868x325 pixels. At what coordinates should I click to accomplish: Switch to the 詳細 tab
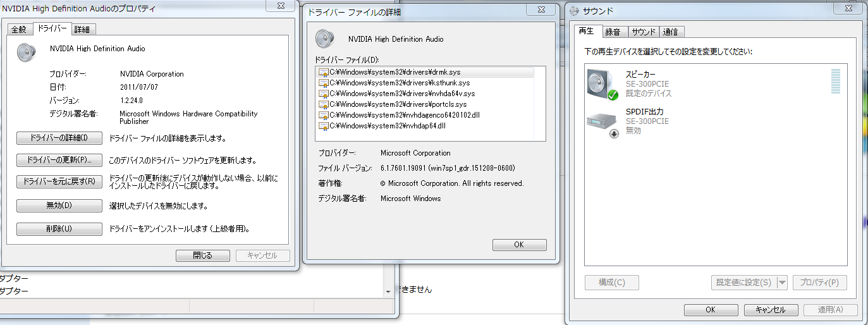pyautogui.click(x=83, y=30)
